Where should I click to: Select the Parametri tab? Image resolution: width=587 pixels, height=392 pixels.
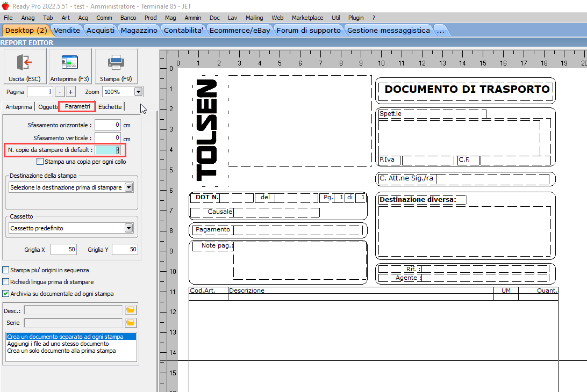pos(77,106)
